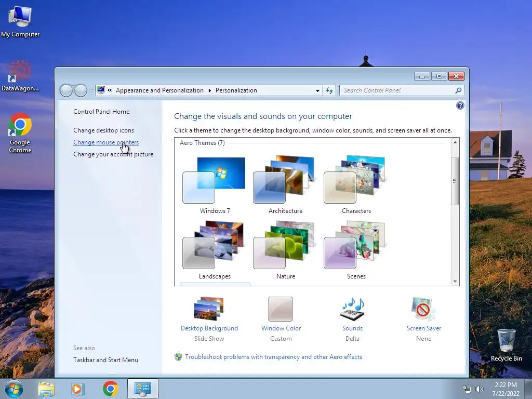Click Change mouse pointers link
The width and height of the screenshot is (532, 399).
coord(106,142)
